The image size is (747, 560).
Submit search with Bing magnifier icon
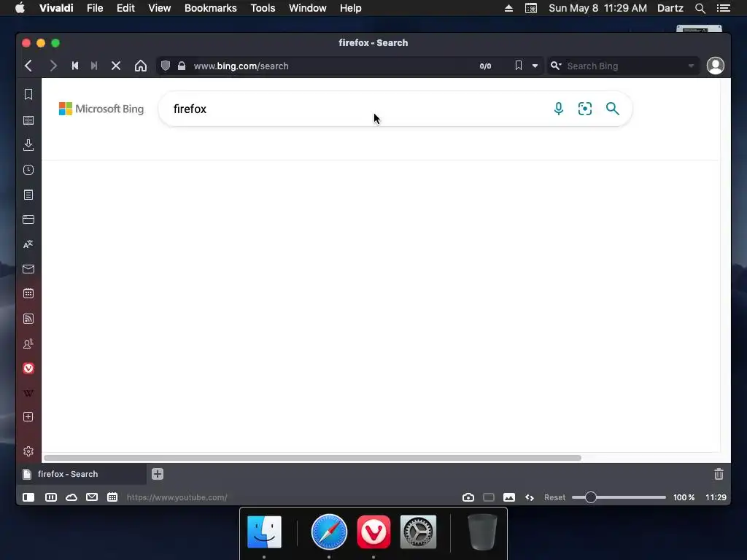click(x=613, y=109)
